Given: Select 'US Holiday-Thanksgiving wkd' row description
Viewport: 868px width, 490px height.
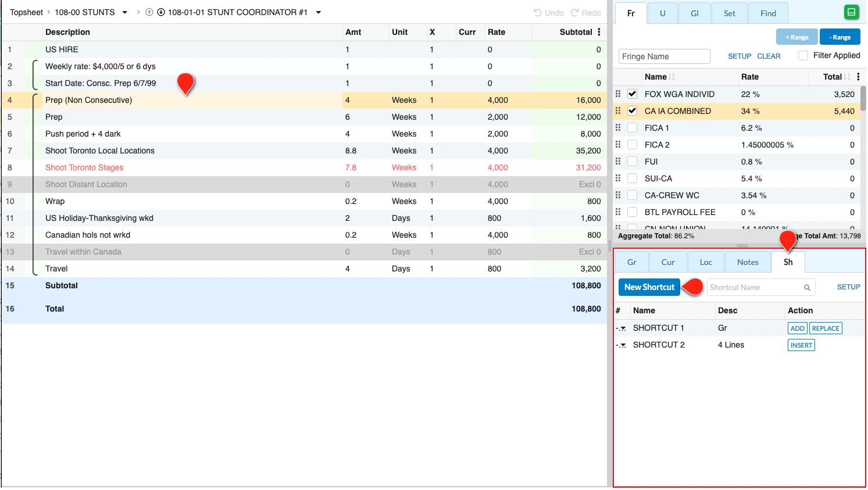Looking at the screenshot, I should [192, 218].
